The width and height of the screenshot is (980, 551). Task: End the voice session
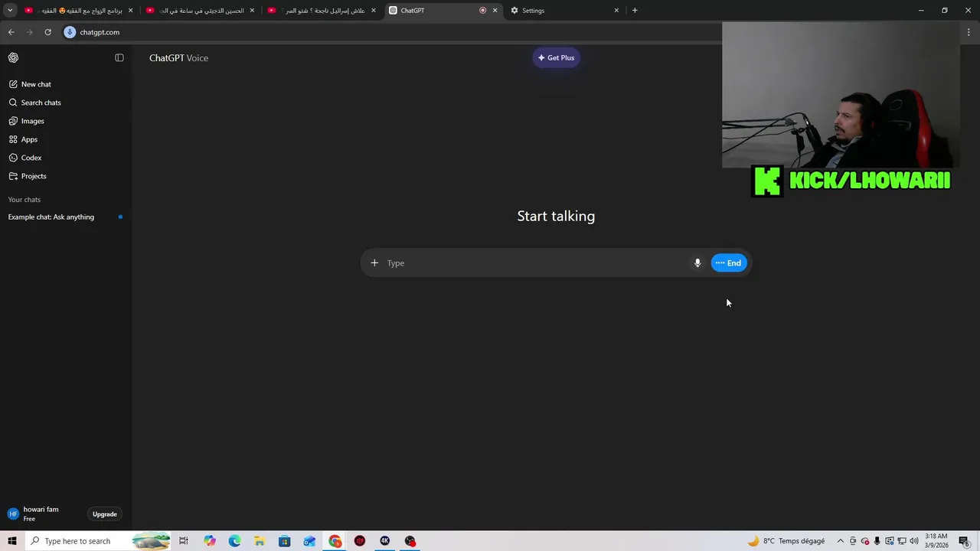[729, 262]
